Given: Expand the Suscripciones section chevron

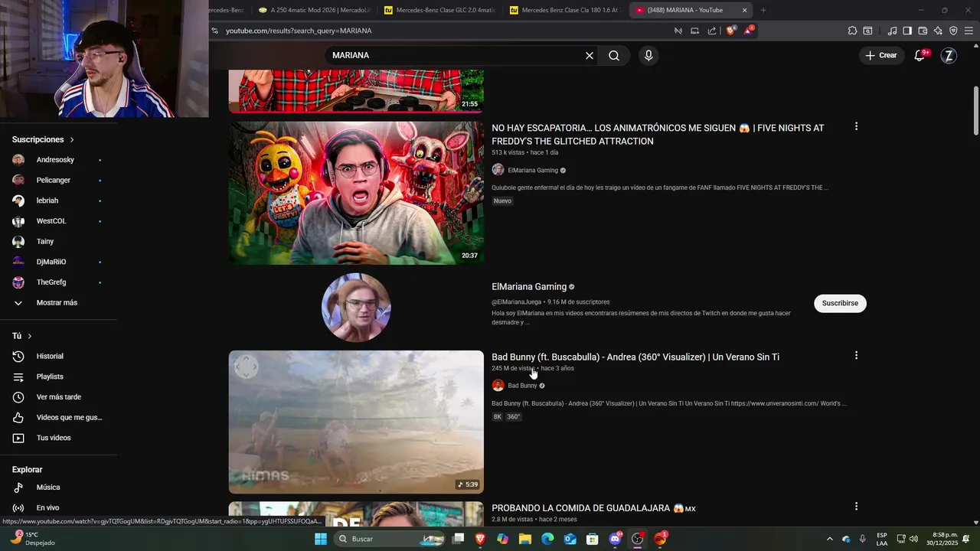Looking at the screenshot, I should pyautogui.click(x=72, y=140).
